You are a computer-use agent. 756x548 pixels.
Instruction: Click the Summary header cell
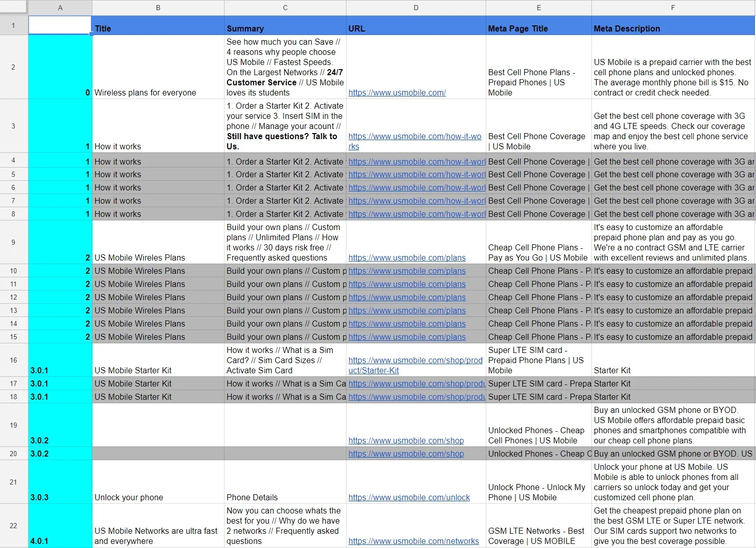285,25
